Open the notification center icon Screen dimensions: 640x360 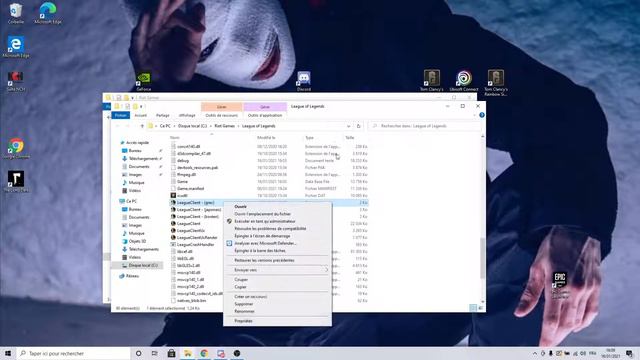[629, 353]
